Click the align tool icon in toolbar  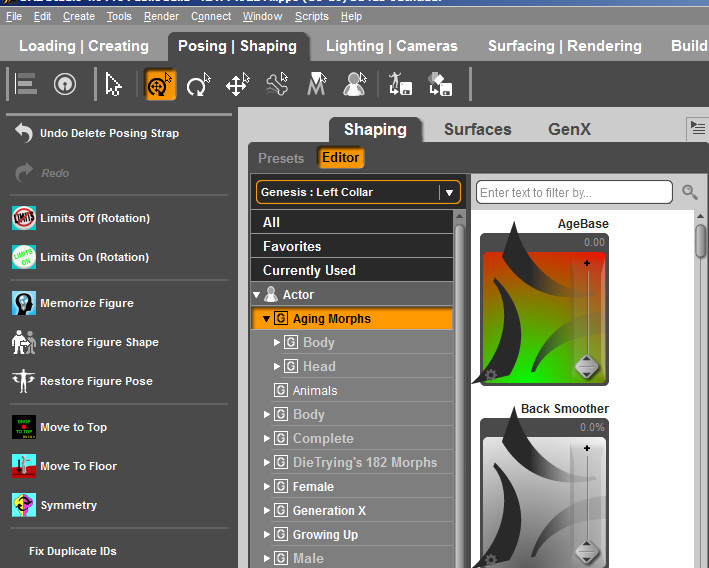click(x=25, y=84)
